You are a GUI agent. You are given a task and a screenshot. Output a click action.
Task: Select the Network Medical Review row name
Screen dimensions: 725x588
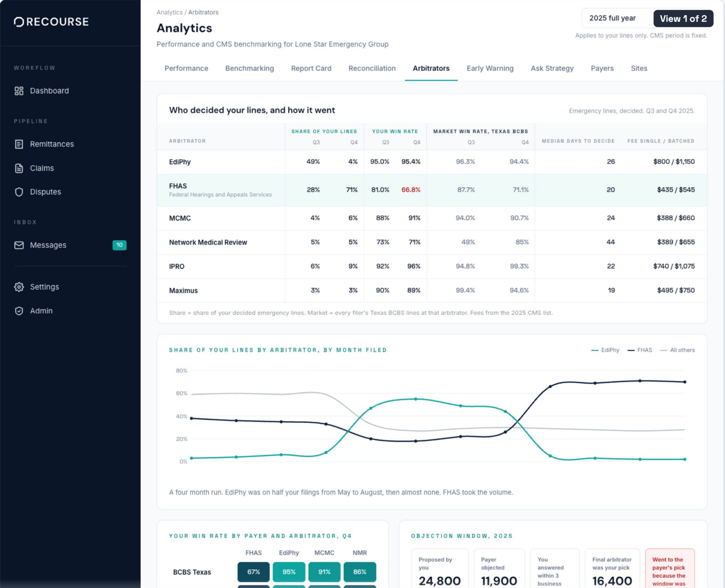click(x=208, y=242)
